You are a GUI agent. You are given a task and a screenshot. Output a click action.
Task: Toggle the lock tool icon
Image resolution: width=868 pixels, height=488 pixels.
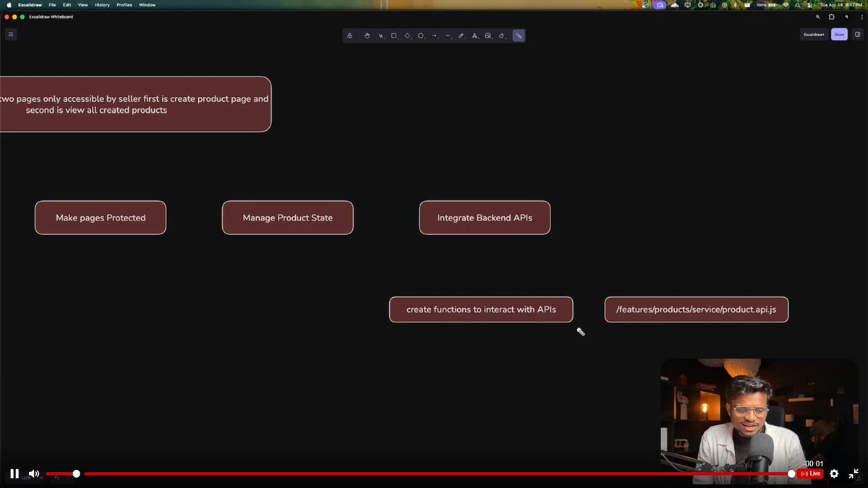(350, 35)
